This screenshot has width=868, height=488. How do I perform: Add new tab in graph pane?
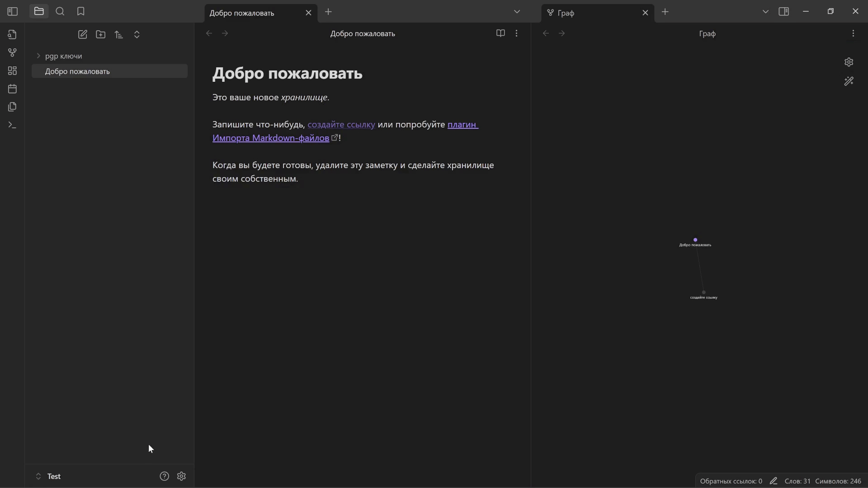665,12
